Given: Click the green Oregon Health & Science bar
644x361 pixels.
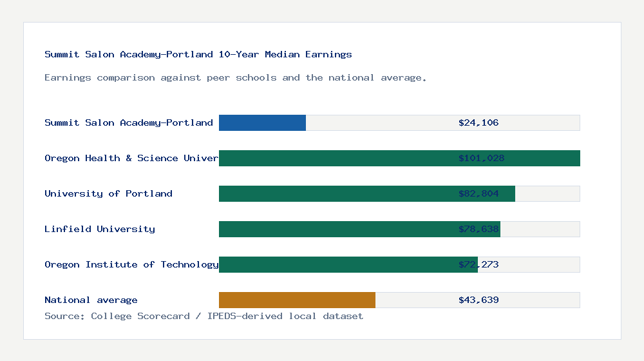Looking at the screenshot, I should pyautogui.click(x=399, y=159).
